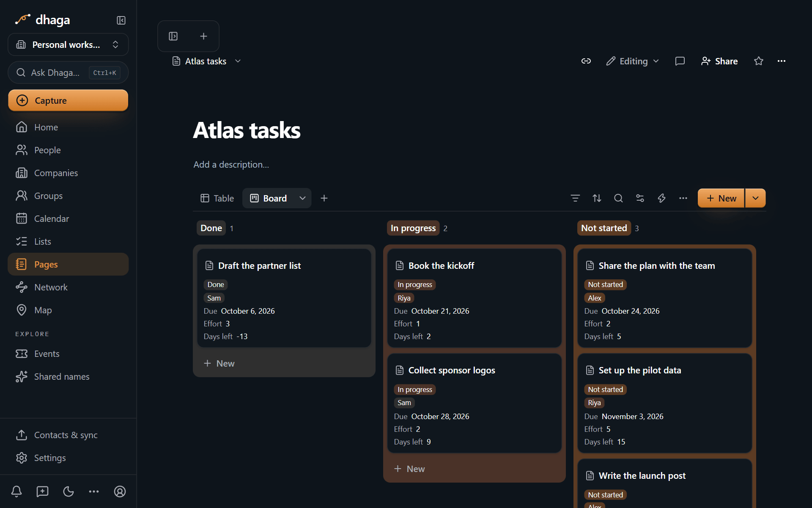
Task: Click Alex tag on Share the plan card
Action: (594, 298)
